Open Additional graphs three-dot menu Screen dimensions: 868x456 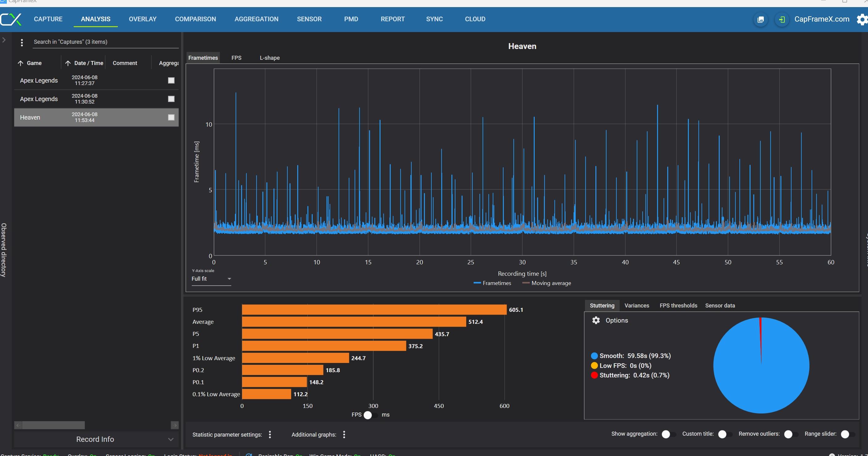tap(344, 434)
